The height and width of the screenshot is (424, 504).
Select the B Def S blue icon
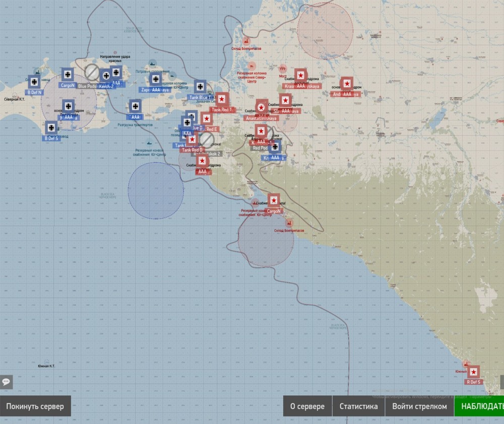[x=51, y=128]
